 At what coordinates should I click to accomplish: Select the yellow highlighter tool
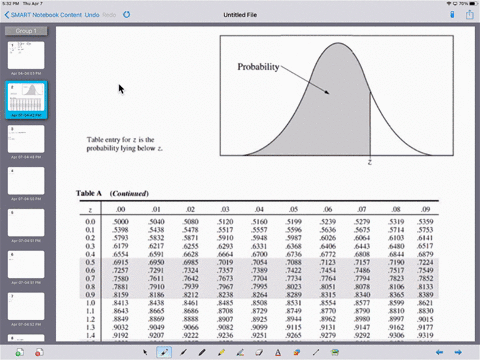(221, 352)
